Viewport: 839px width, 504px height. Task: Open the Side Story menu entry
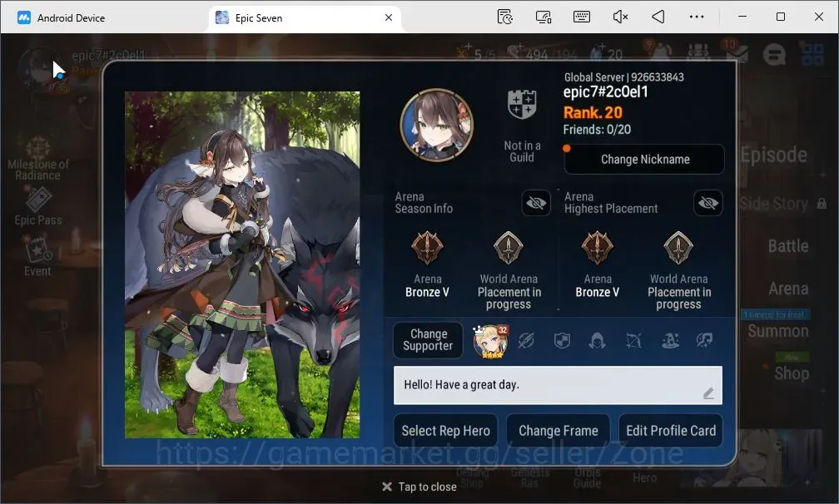(x=774, y=204)
